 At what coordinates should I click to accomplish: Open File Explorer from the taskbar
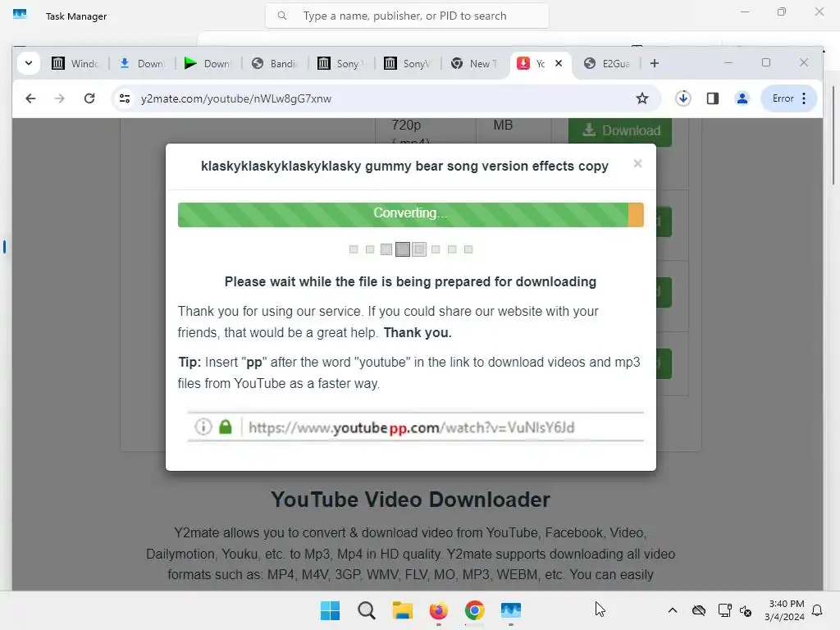[402, 610]
